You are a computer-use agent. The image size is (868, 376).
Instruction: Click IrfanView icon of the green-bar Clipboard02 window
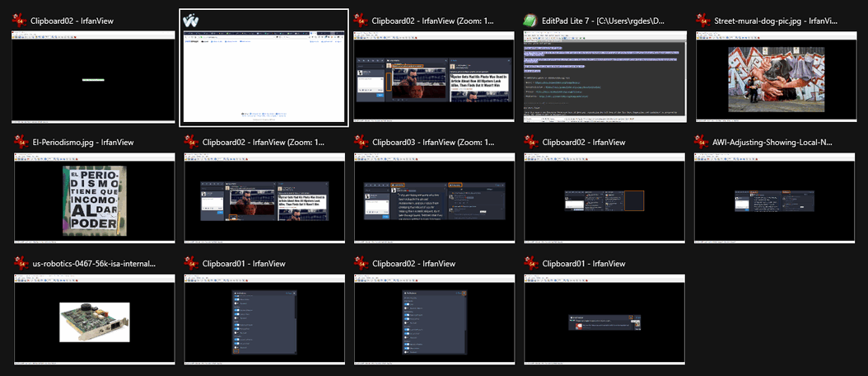click(x=21, y=20)
